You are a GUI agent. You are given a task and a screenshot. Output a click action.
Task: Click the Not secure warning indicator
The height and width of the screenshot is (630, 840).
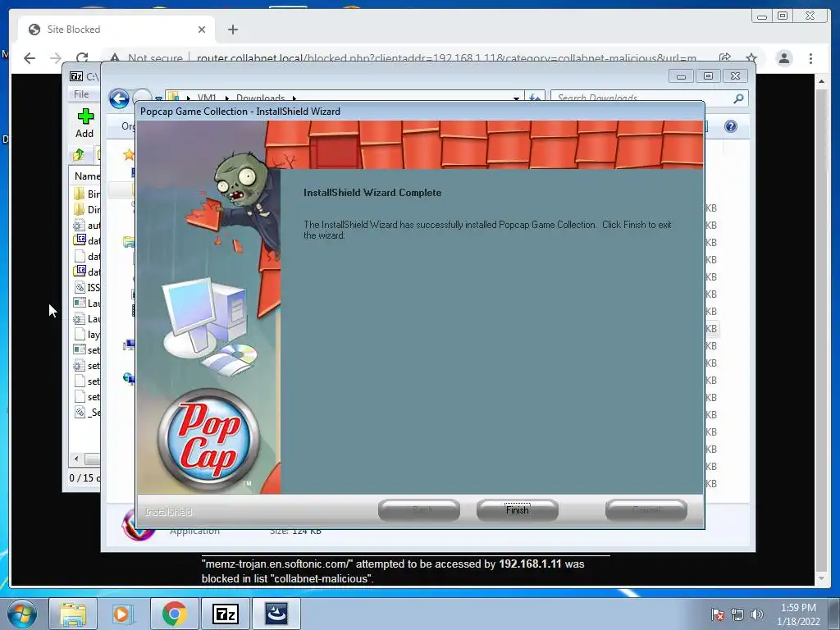(146, 58)
